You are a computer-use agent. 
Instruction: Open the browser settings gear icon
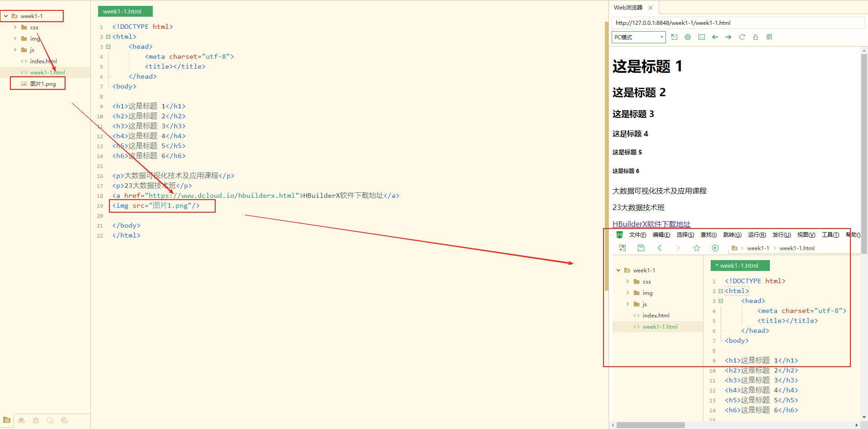click(x=688, y=37)
